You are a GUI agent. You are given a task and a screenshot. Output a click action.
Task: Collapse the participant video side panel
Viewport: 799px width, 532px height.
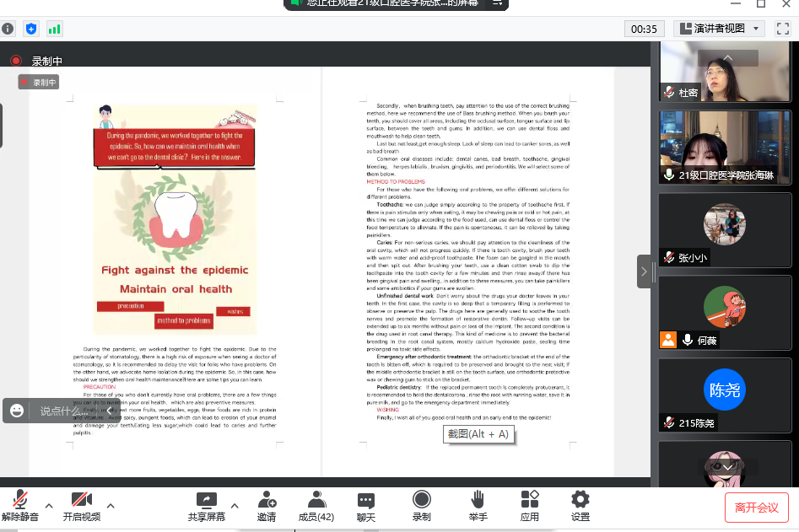coord(644,271)
